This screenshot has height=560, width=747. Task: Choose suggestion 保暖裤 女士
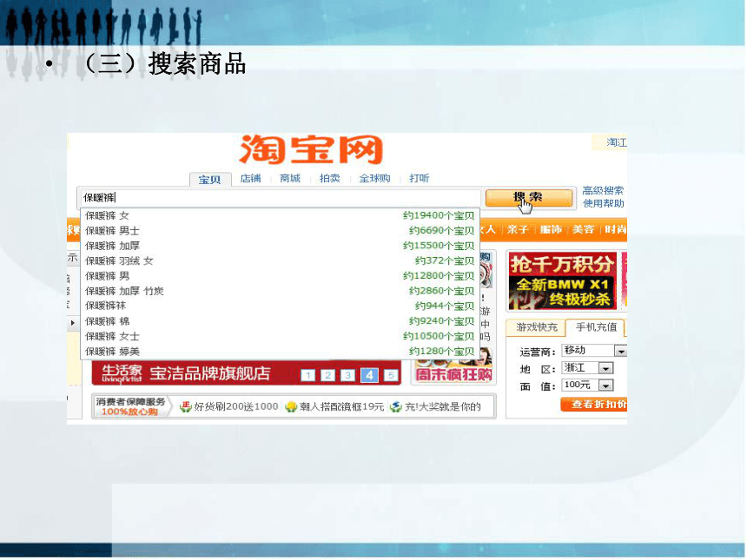(280, 337)
